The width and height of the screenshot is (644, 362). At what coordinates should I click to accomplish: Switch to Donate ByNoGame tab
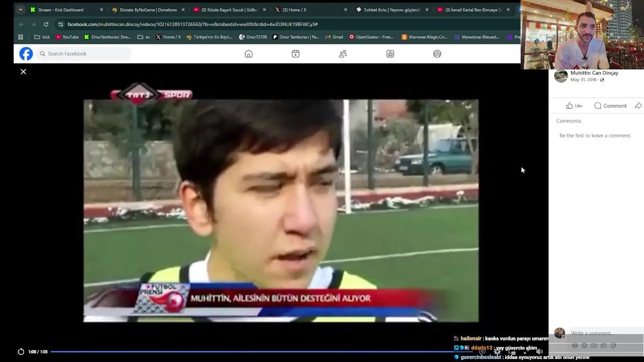(148, 10)
